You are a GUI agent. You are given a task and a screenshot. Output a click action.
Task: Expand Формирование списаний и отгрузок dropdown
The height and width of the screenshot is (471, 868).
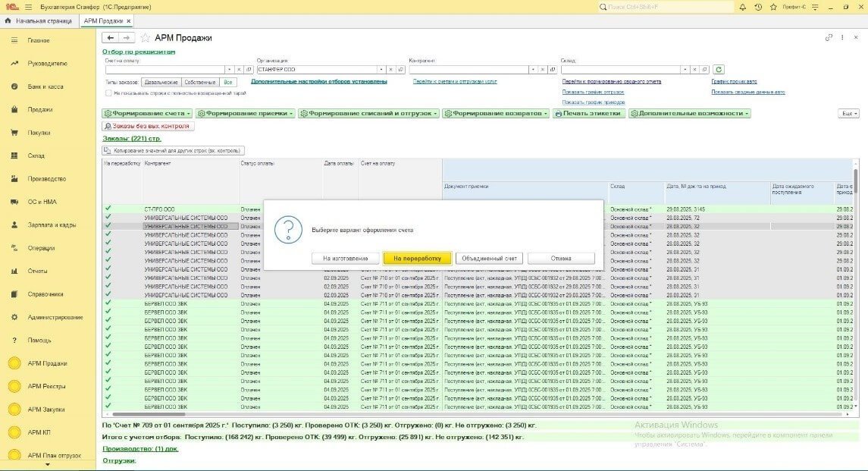[x=369, y=113]
